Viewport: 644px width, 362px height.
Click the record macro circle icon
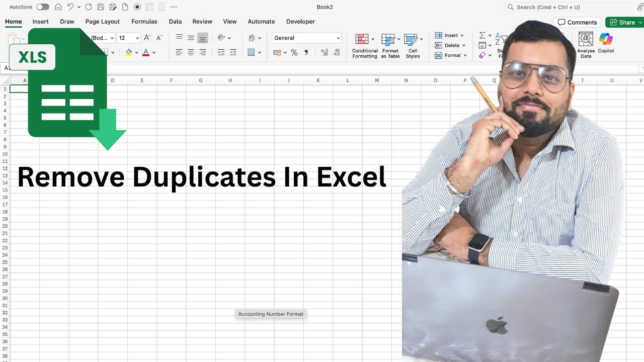(x=137, y=7)
